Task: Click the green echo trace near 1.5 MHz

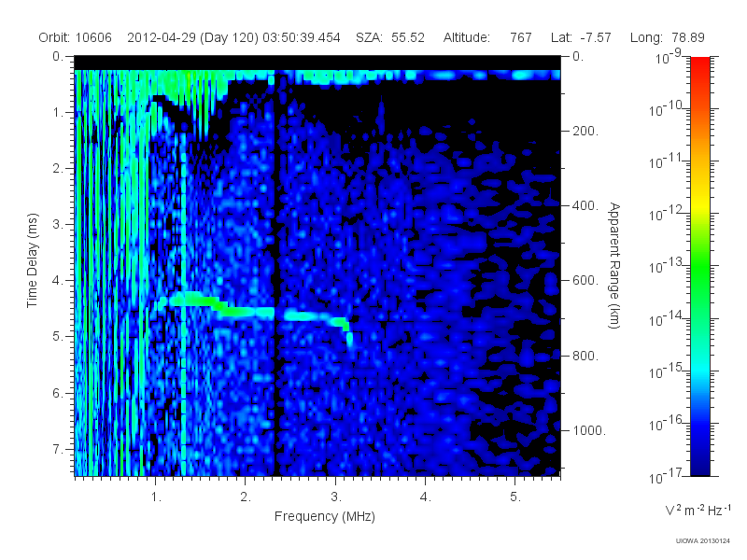Action: (199, 301)
